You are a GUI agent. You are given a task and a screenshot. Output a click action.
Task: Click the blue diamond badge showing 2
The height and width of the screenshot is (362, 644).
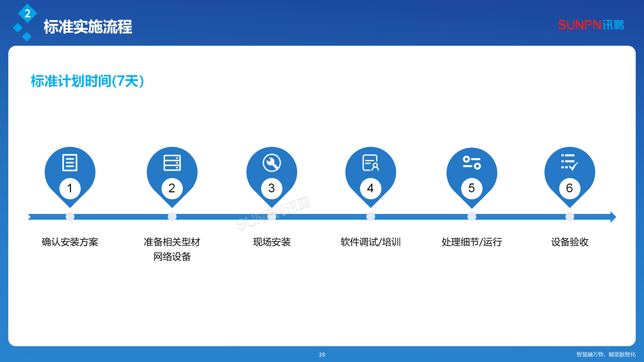coord(28,14)
